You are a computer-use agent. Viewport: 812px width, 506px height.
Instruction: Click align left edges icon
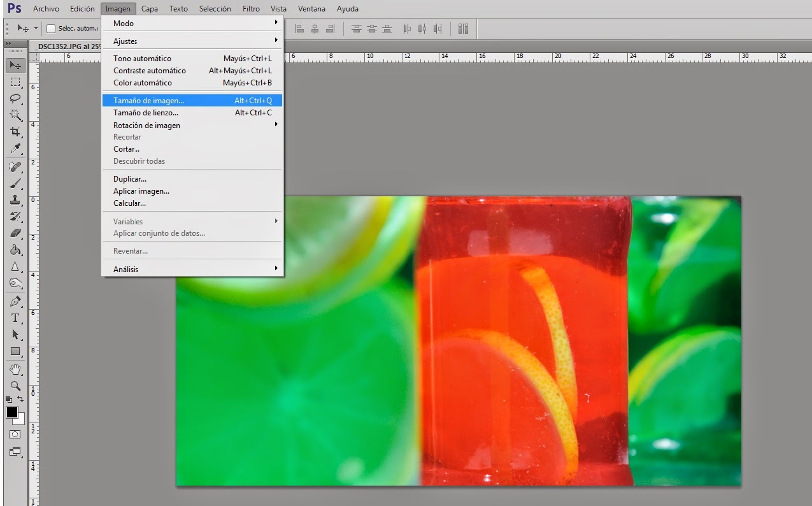[299, 28]
